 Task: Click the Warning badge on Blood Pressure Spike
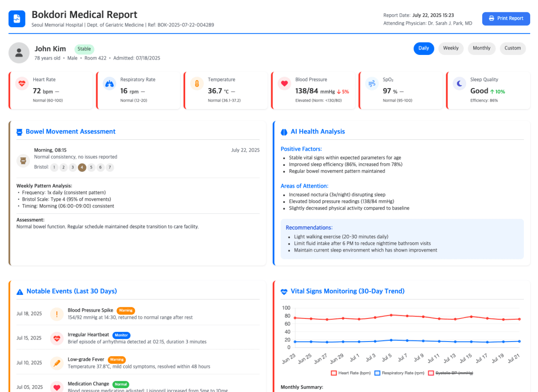[126, 311]
